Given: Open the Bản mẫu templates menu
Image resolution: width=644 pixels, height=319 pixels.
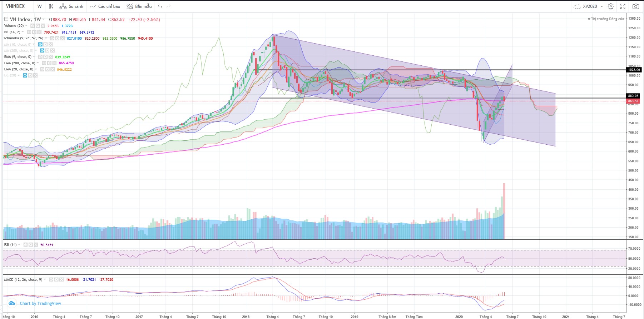Looking at the screenshot, I should click(139, 6).
